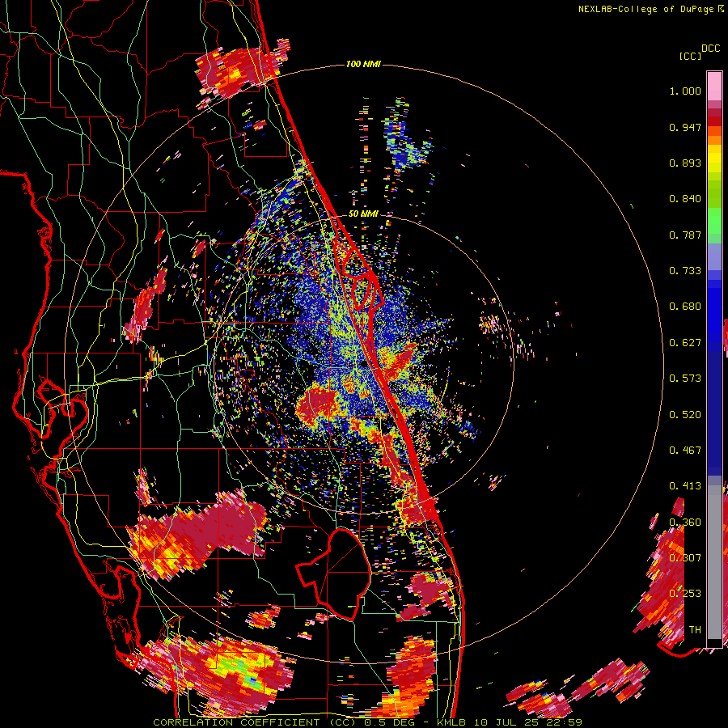Click the 1.000 scale value
The image size is (728, 728).
click(x=685, y=91)
